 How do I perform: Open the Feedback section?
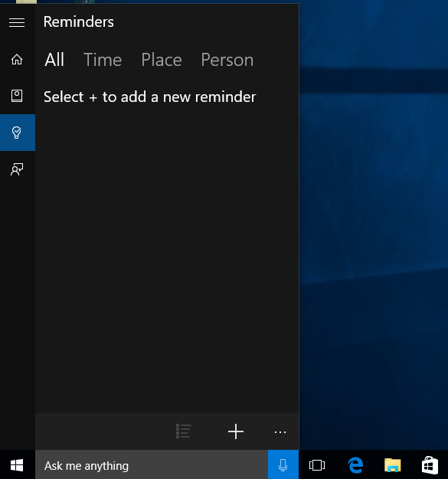coord(17,169)
